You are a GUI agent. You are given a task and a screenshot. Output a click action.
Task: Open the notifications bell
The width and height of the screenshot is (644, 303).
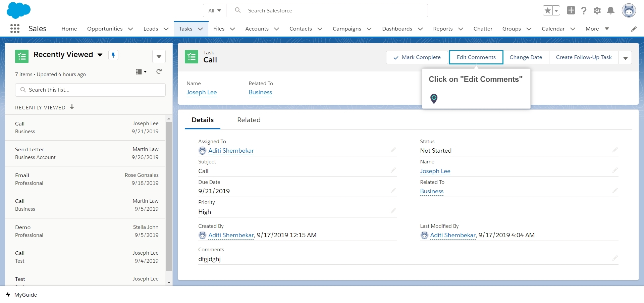(610, 10)
